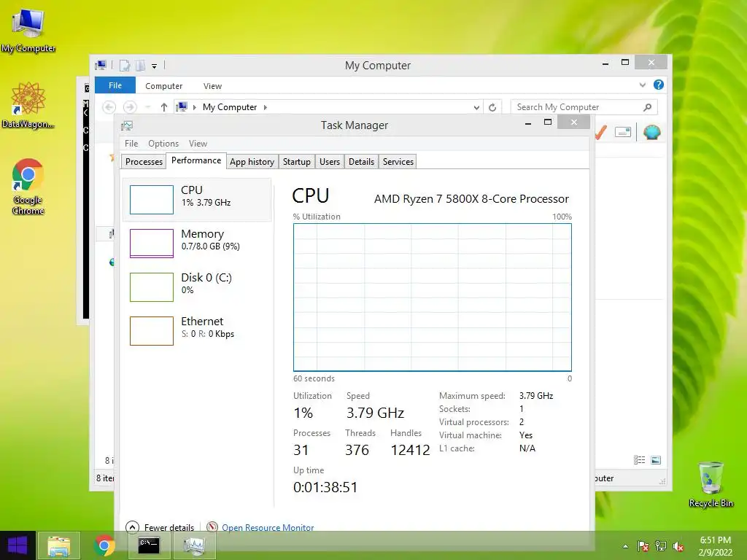Screen dimensions: 747x560
Task: Go forward in My Computer window
Action: (130, 107)
